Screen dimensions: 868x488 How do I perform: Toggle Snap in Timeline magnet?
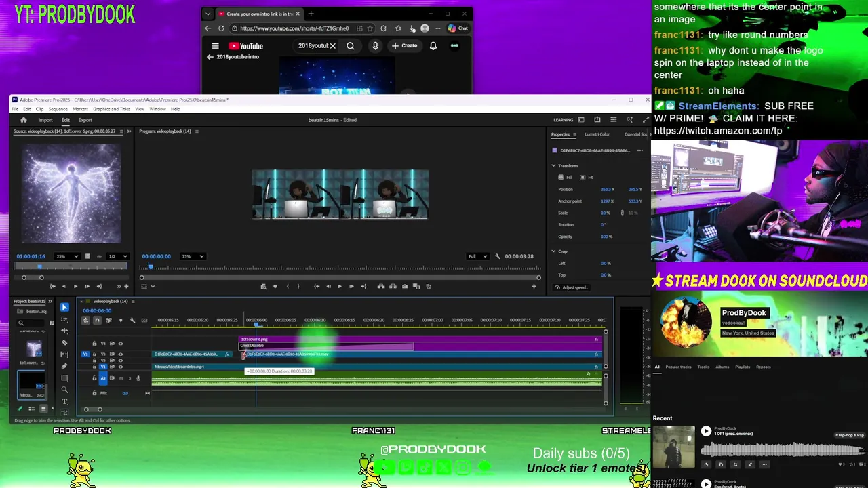(x=97, y=320)
